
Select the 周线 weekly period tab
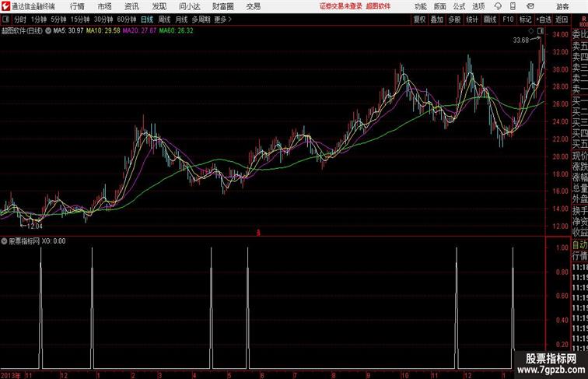click(164, 19)
